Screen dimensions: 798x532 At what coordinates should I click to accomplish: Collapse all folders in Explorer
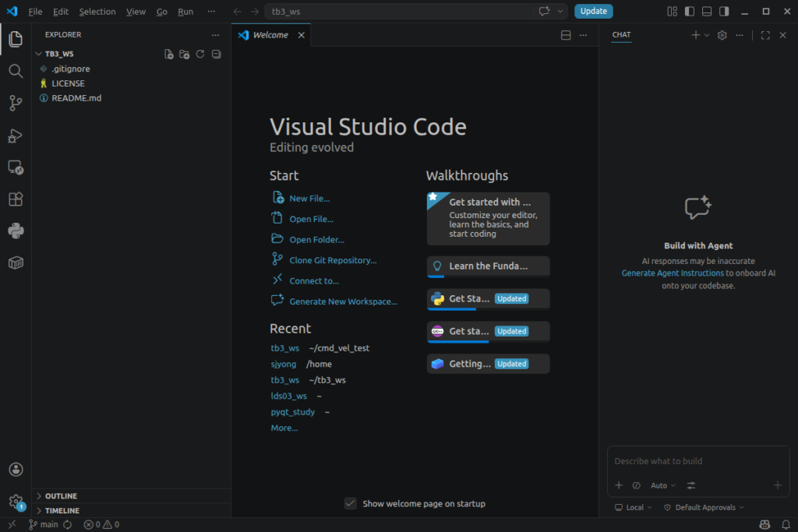(217, 54)
